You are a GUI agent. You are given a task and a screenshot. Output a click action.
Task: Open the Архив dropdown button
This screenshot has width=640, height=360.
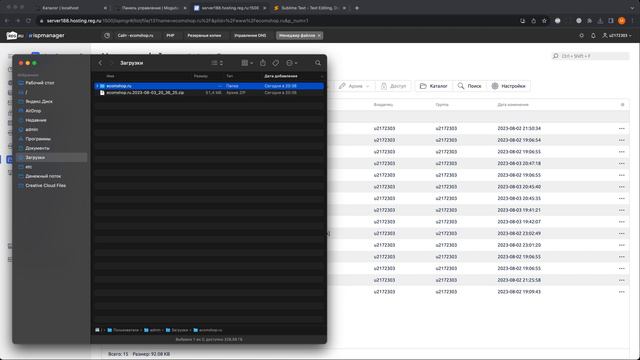tap(354, 86)
